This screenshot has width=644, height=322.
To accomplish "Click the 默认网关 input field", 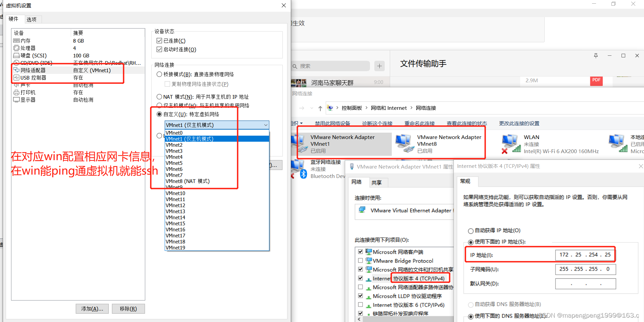I will coord(585,283).
